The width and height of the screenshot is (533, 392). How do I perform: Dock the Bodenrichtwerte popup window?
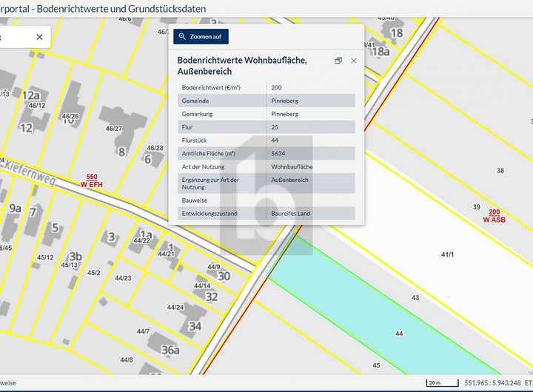click(x=338, y=61)
